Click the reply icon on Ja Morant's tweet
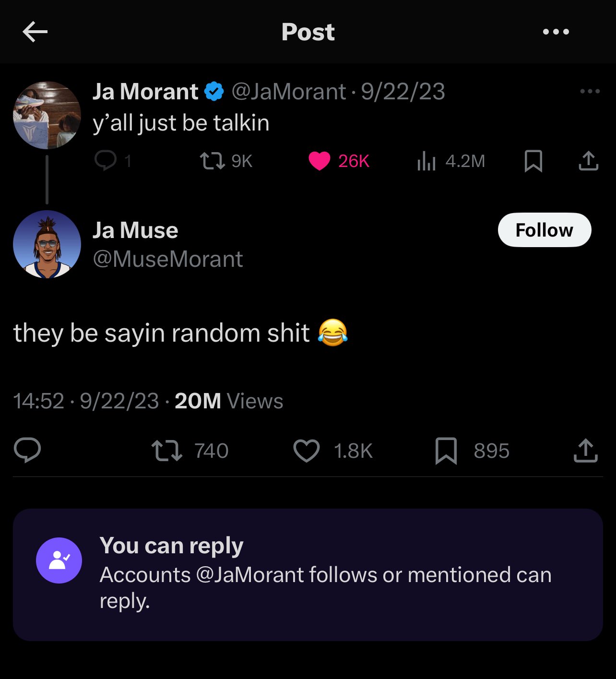 pos(105,161)
